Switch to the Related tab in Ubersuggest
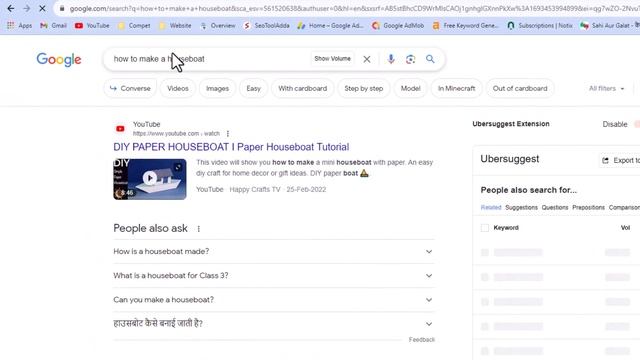The height and width of the screenshot is (360, 640). pos(491,207)
